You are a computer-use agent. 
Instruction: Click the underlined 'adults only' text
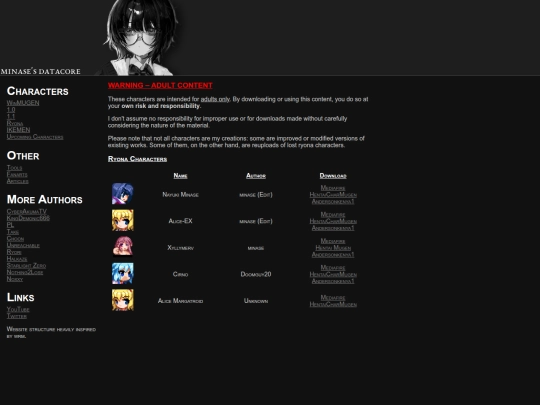coord(215,99)
